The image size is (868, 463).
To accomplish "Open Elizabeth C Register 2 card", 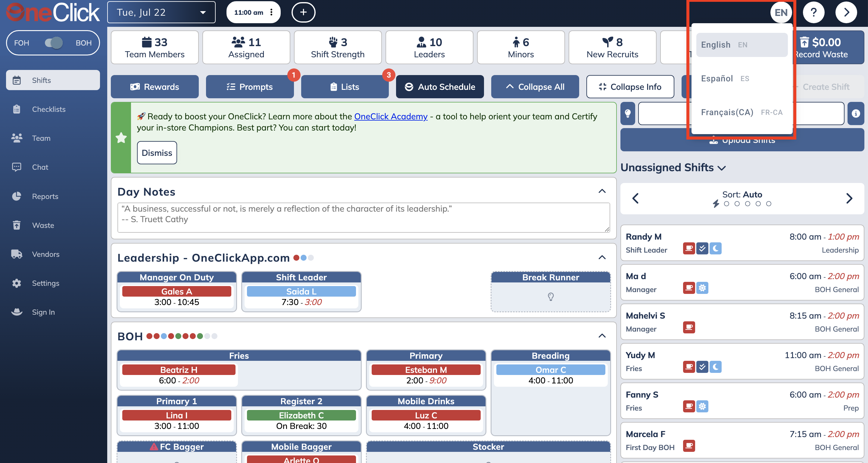I will (x=301, y=420).
